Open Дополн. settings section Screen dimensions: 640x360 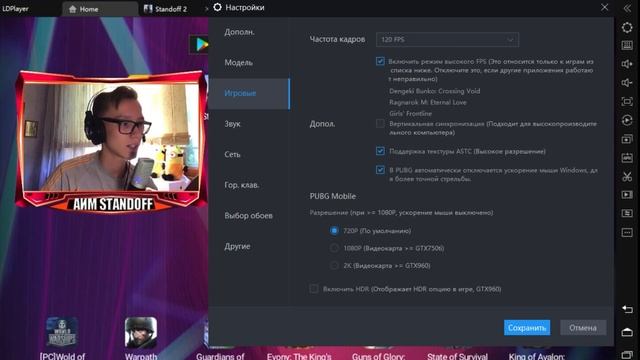pyautogui.click(x=249, y=32)
